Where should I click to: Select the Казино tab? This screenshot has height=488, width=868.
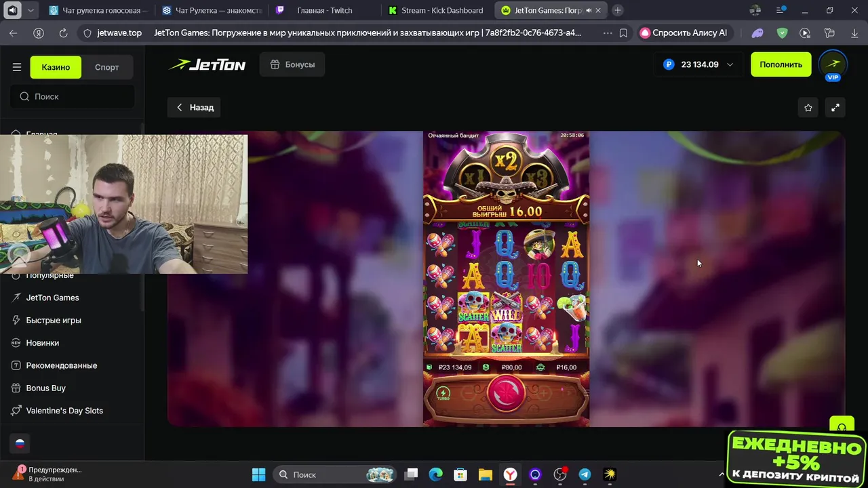pos(56,67)
